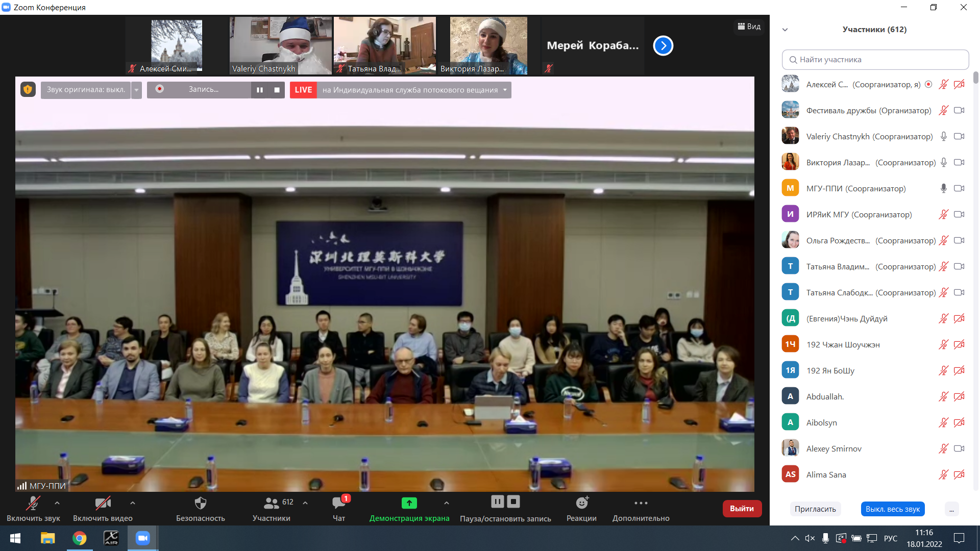The width and height of the screenshot is (980, 551).
Task: Turn on camera with Включить видео
Action: click(x=103, y=504)
